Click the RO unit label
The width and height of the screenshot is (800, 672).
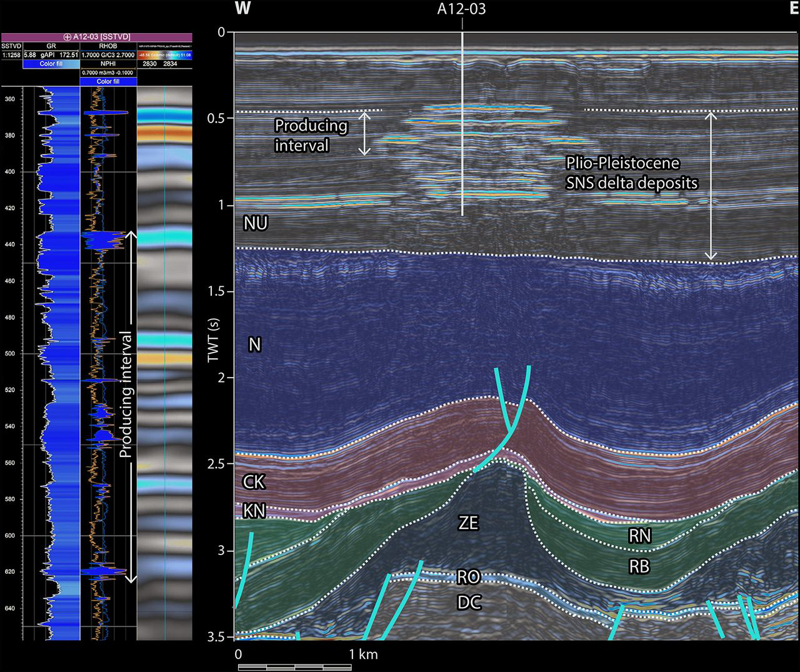click(468, 577)
